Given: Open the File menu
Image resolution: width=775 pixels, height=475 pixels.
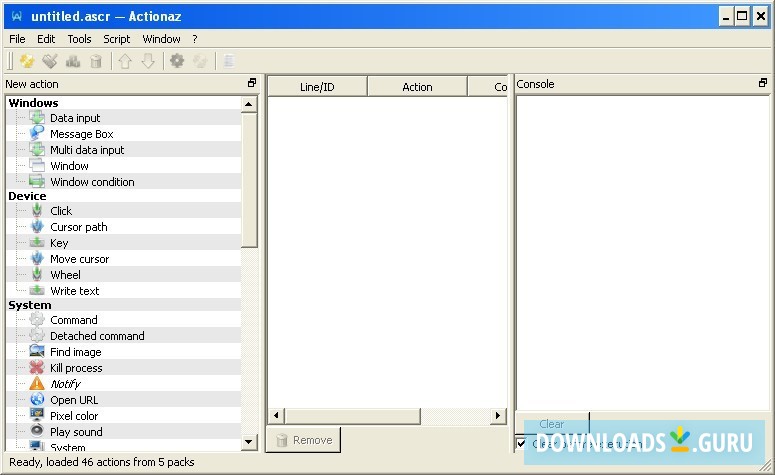Looking at the screenshot, I should pos(17,39).
